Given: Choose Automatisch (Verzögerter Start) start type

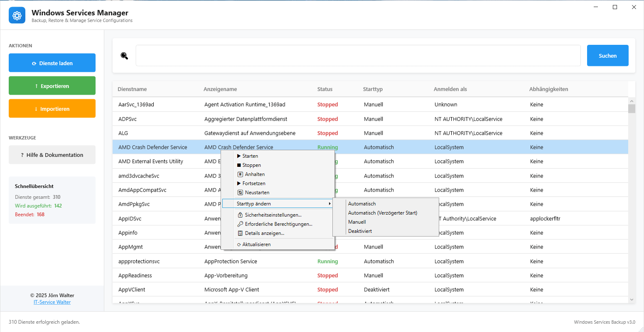Looking at the screenshot, I should tap(382, 213).
